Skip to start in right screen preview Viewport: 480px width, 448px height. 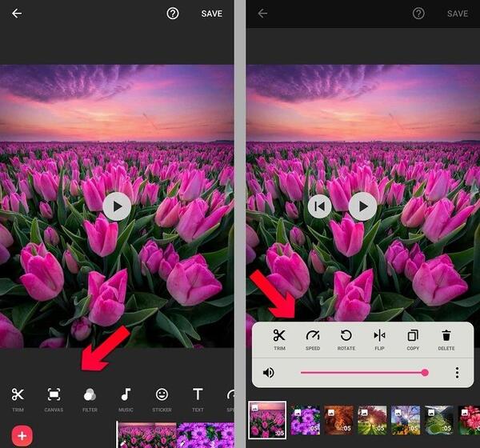[319, 206]
